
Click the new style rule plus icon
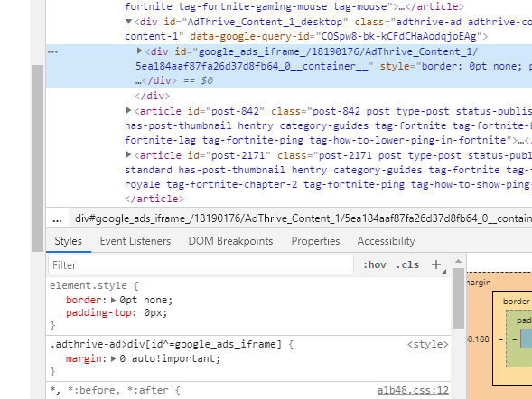tap(436, 264)
